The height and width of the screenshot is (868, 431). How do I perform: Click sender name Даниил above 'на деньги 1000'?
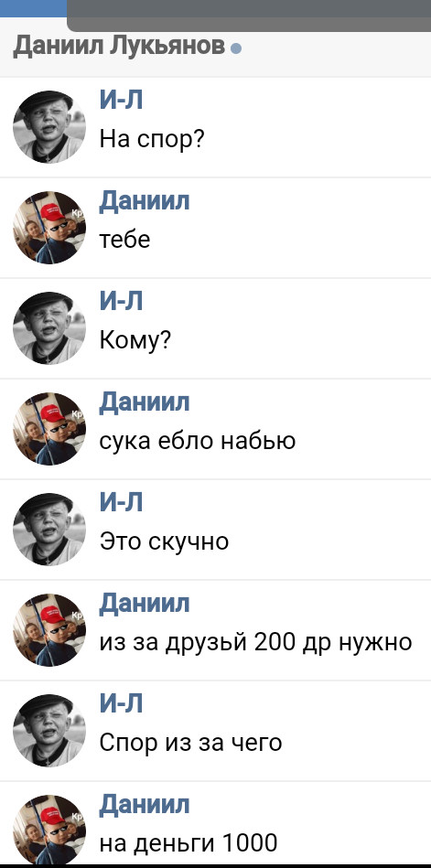(145, 806)
